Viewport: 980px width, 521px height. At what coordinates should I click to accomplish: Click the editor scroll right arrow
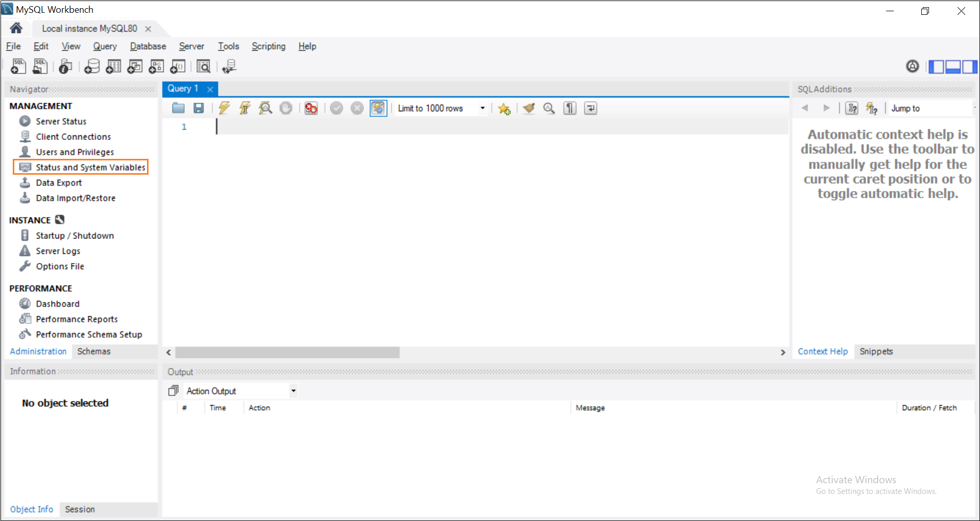coord(783,352)
